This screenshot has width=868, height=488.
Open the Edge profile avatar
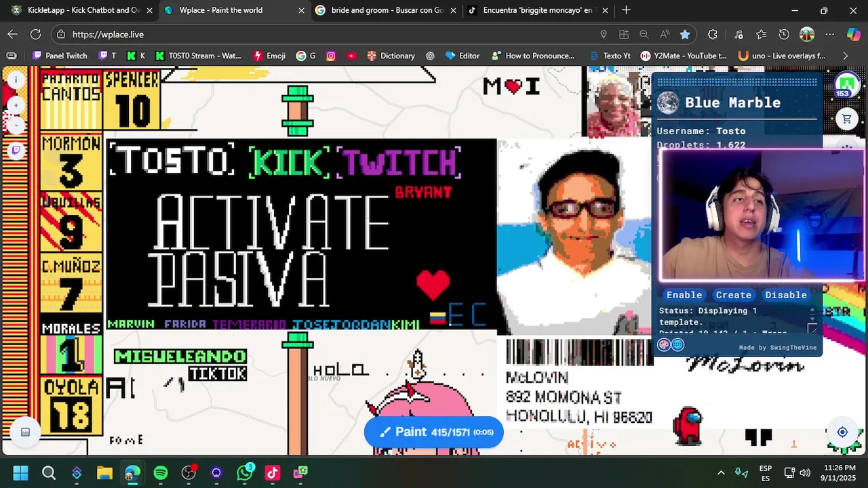(807, 34)
